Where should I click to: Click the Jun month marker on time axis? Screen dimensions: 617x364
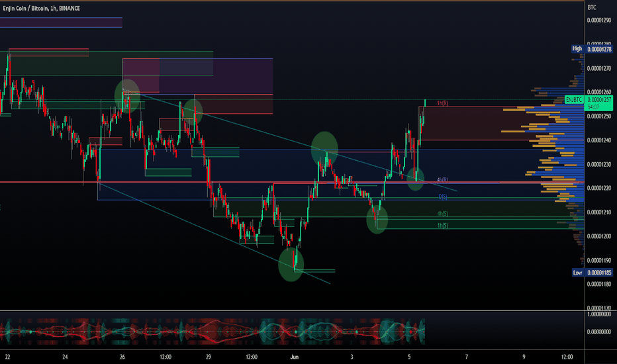tap(295, 357)
